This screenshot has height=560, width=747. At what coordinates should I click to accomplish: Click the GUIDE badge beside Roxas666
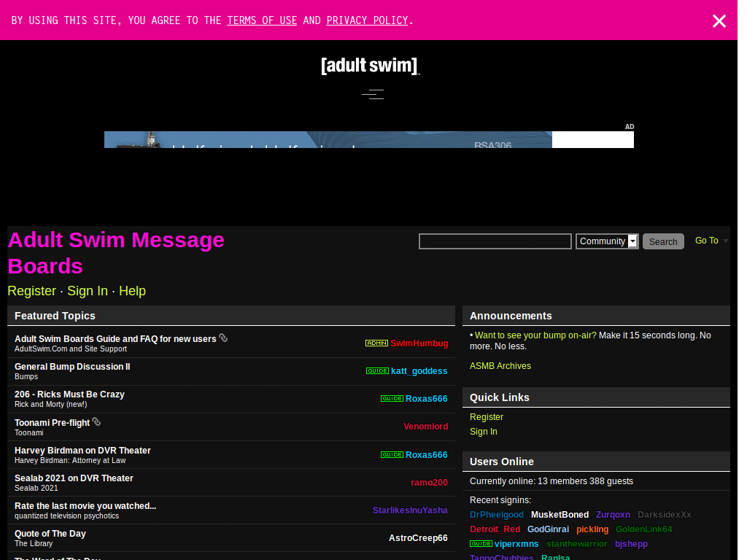392,399
